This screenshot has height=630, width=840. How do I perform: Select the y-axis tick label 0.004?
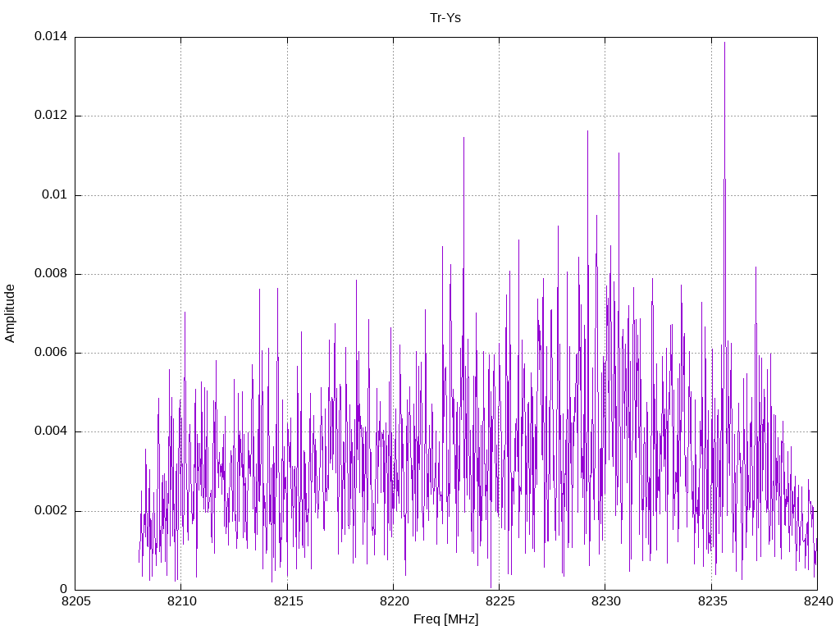[x=51, y=431]
